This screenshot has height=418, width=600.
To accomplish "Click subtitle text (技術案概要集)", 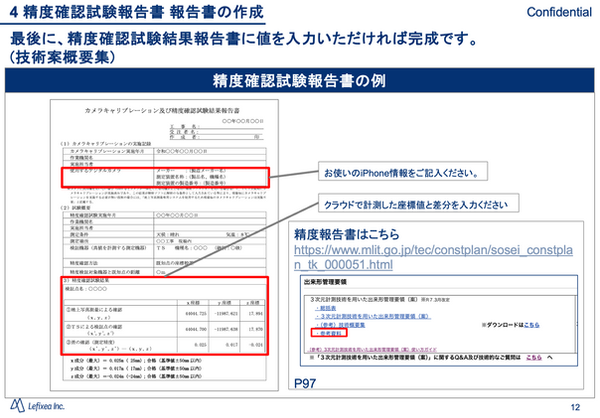I will point(62,58).
